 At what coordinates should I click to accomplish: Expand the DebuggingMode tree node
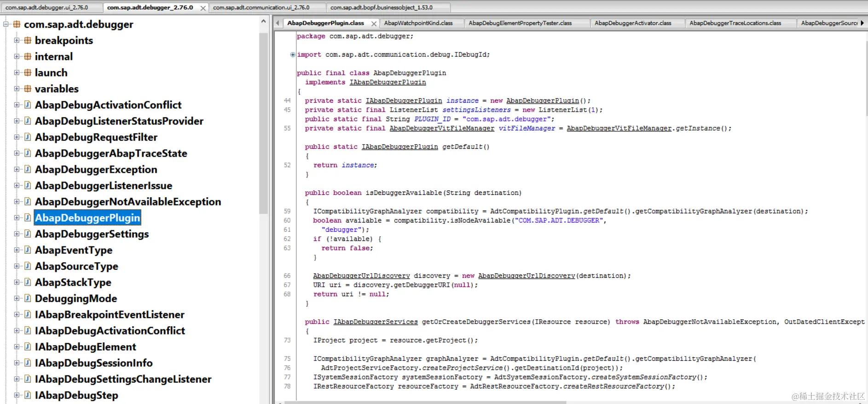click(x=17, y=299)
